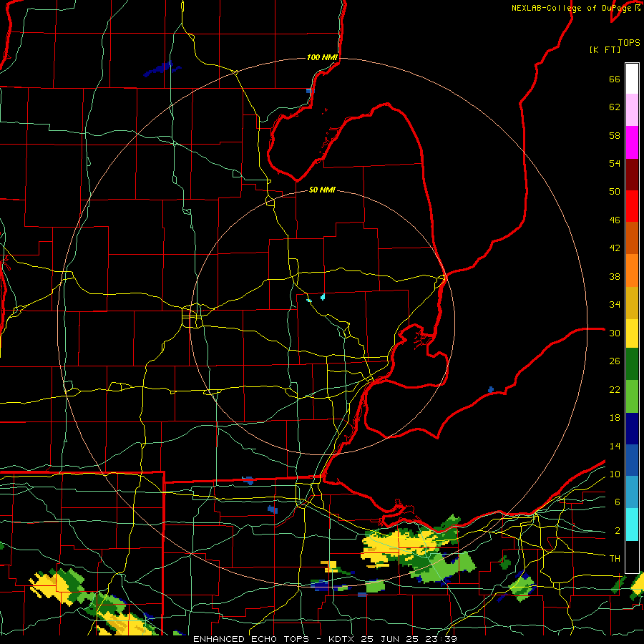Click the 42 legend value
The image size is (644, 644).
tap(615, 248)
